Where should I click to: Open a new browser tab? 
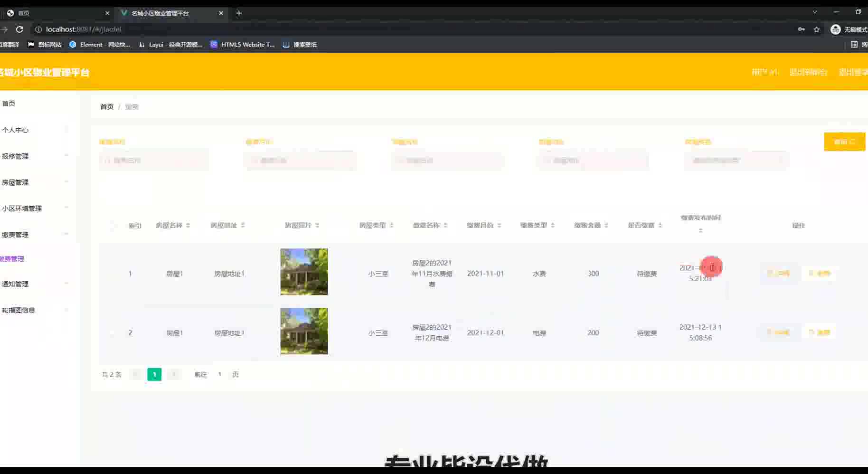239,13
